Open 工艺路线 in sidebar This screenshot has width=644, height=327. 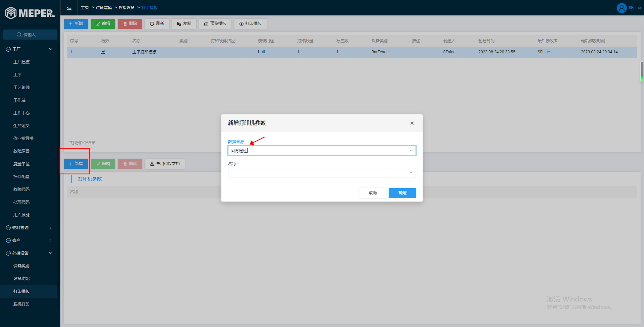tap(21, 87)
